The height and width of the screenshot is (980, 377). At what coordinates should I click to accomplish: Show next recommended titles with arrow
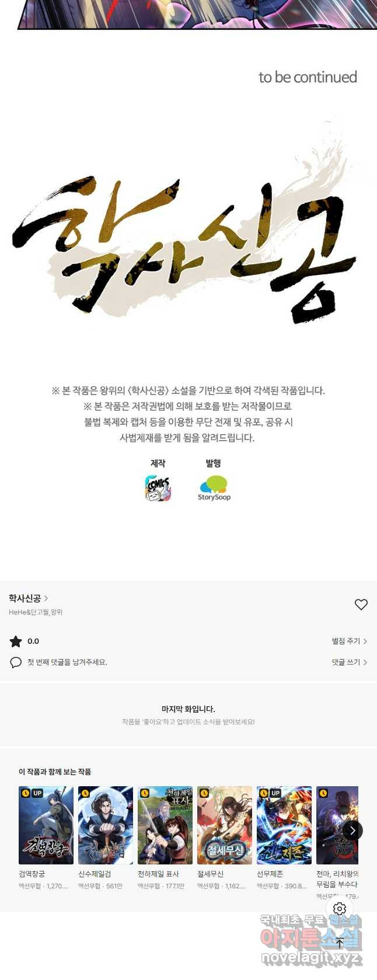(x=352, y=830)
